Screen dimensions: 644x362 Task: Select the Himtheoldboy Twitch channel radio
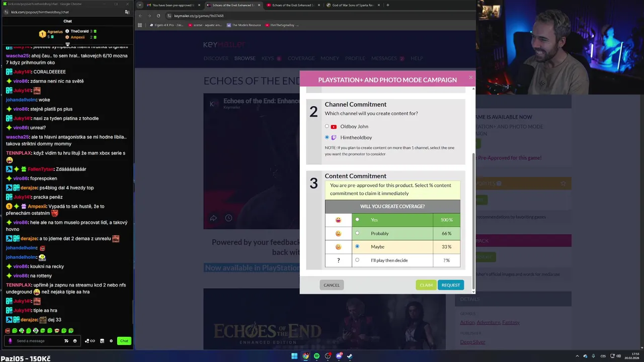click(327, 137)
